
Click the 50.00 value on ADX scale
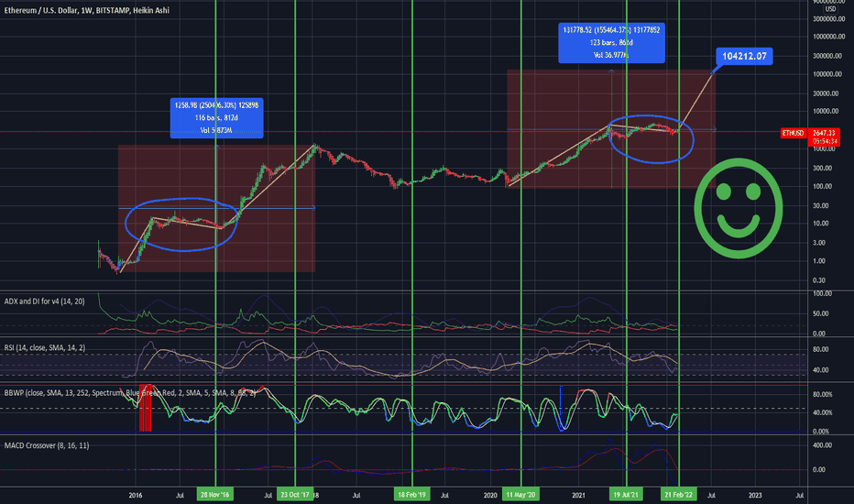pos(821,313)
